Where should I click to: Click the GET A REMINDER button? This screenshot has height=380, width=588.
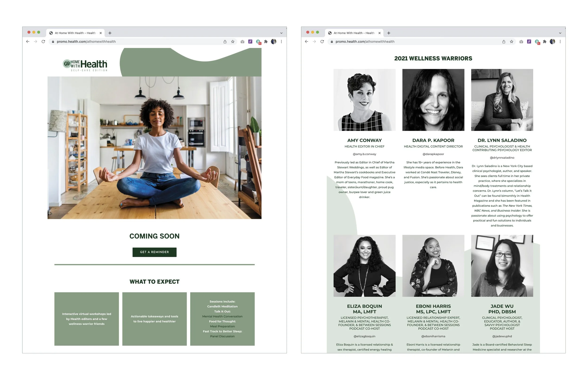(x=155, y=252)
